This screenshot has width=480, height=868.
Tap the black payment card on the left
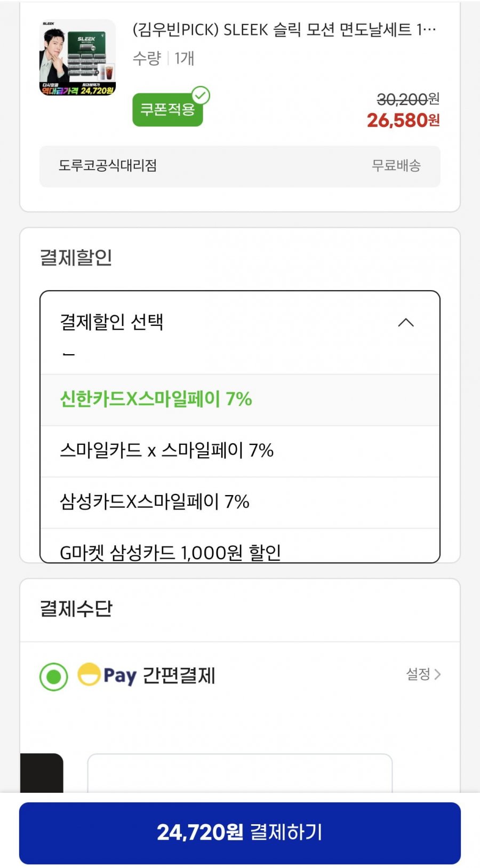click(x=42, y=773)
